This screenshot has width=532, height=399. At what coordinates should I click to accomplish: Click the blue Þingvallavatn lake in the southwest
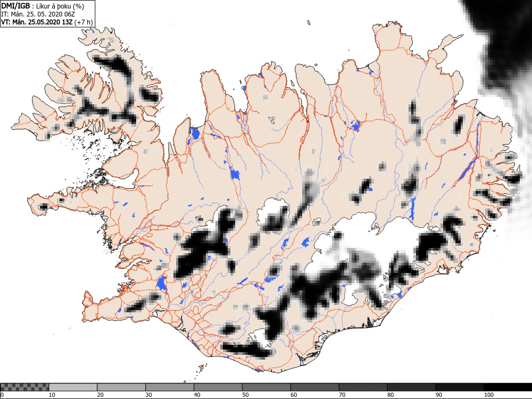[x=162, y=284]
